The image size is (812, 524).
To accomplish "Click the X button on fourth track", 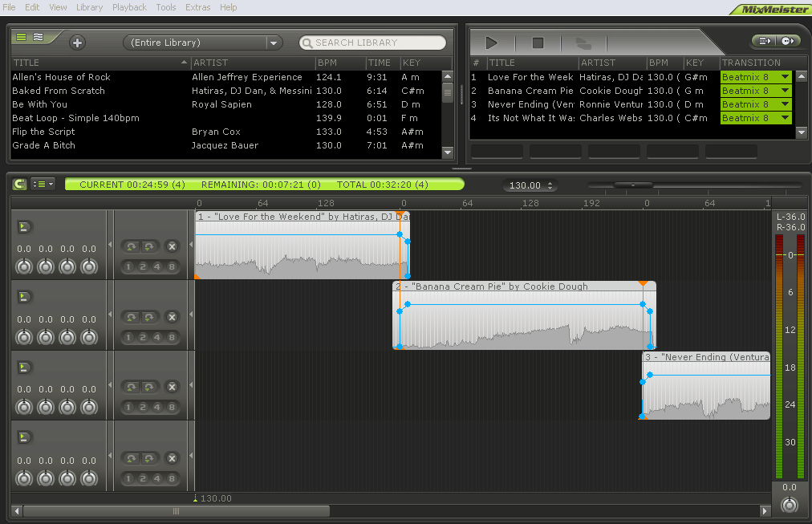I will 172,459.
